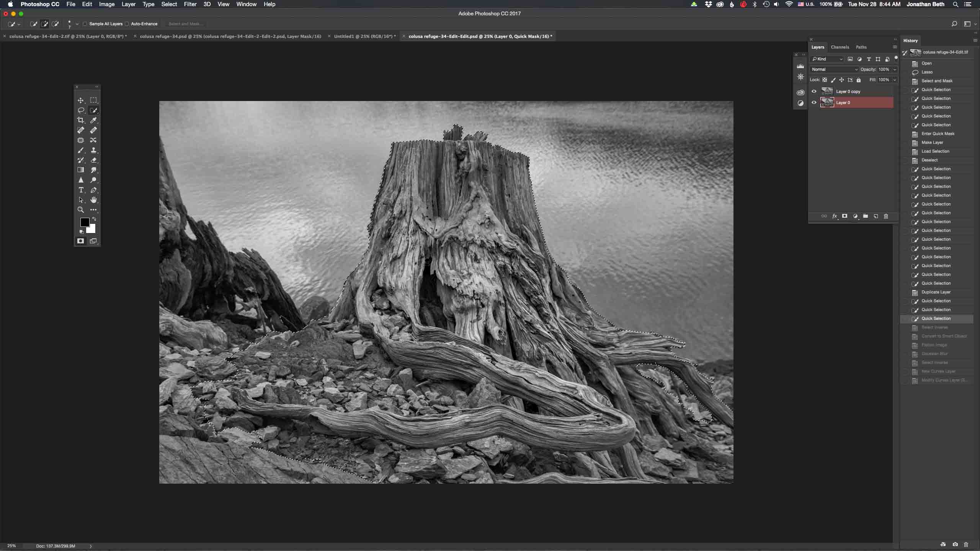
Task: Choose New selection brush mode
Action: tap(34, 24)
